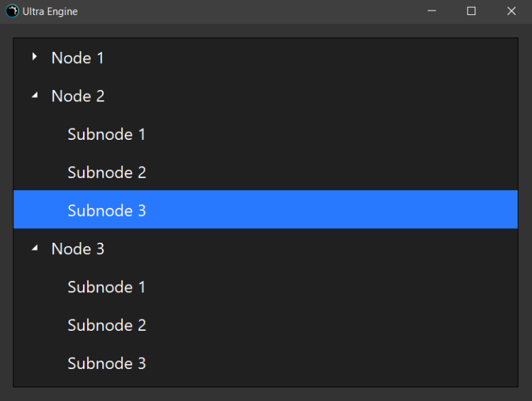
Task: Click the Ultra Engine app icon in title bar
Action: pyautogui.click(x=11, y=11)
